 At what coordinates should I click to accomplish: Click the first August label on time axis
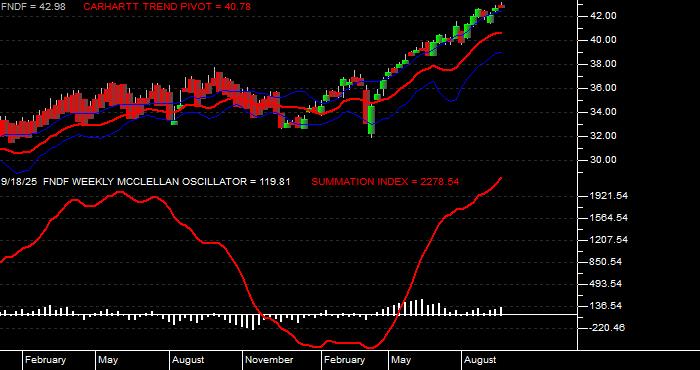[x=188, y=360]
